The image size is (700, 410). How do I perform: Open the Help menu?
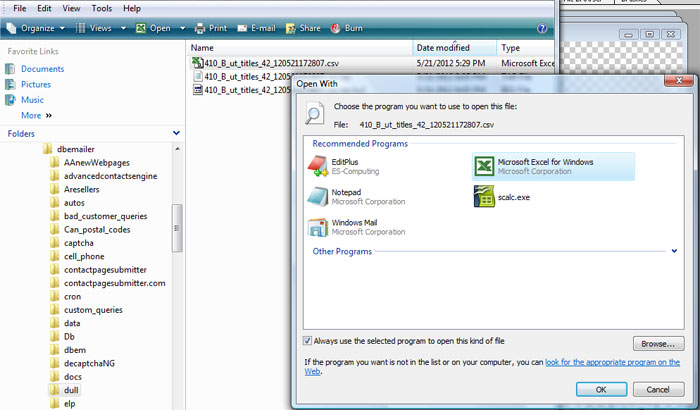click(132, 8)
